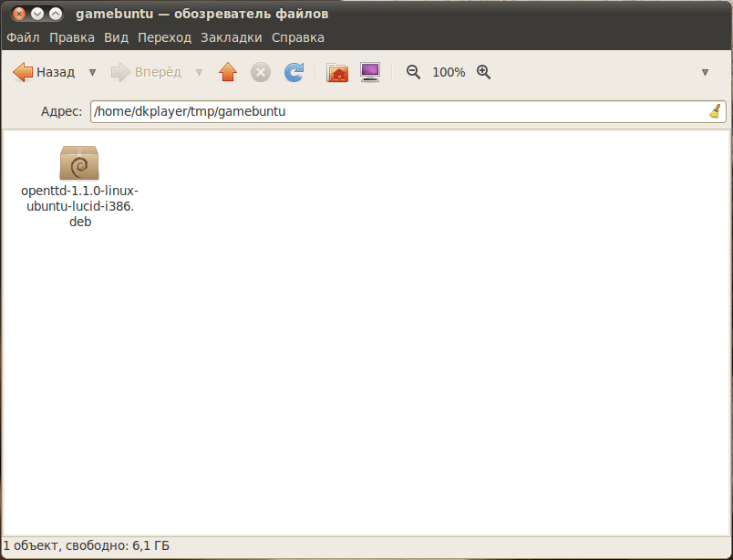Click the status bar text '1 объект, свободно: 6,1 ГБ'
Image resolution: width=733 pixels, height=560 pixels.
[87, 545]
